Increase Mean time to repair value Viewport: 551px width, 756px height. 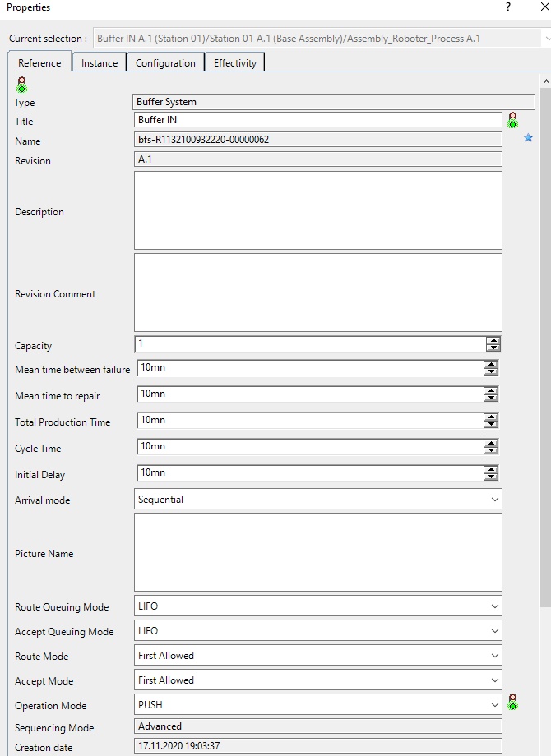pos(491,390)
